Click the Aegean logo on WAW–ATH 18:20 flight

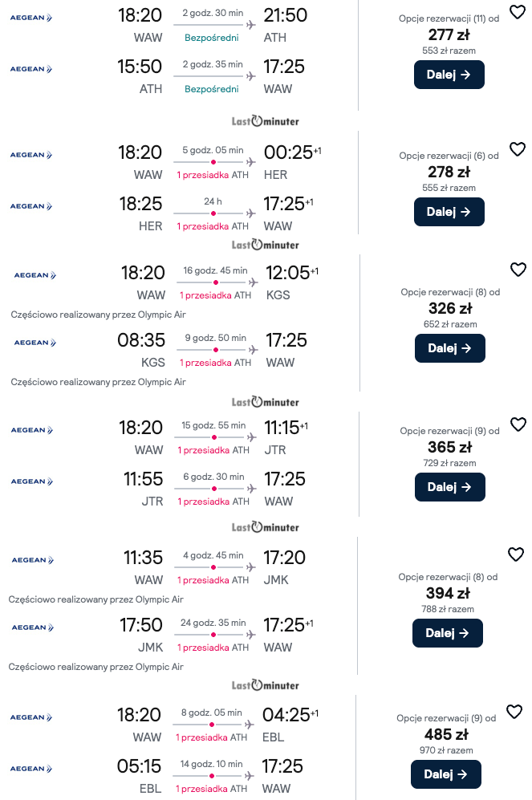[x=31, y=17]
